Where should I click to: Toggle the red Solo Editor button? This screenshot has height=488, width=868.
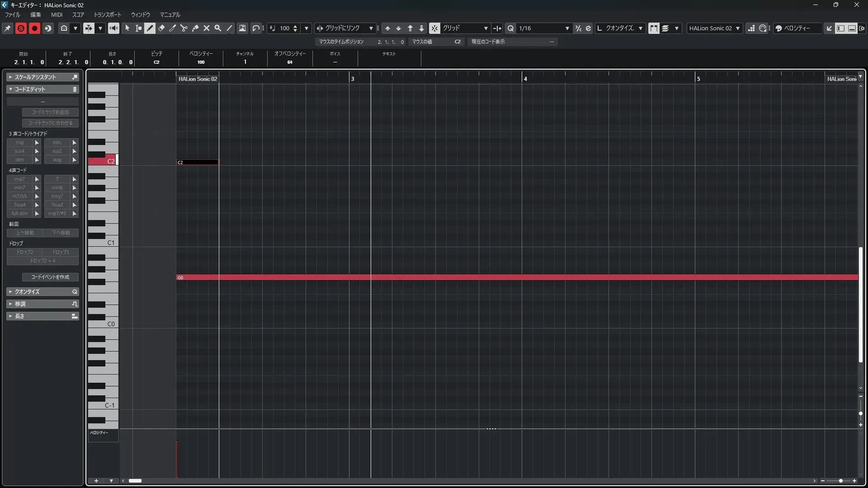click(x=21, y=28)
